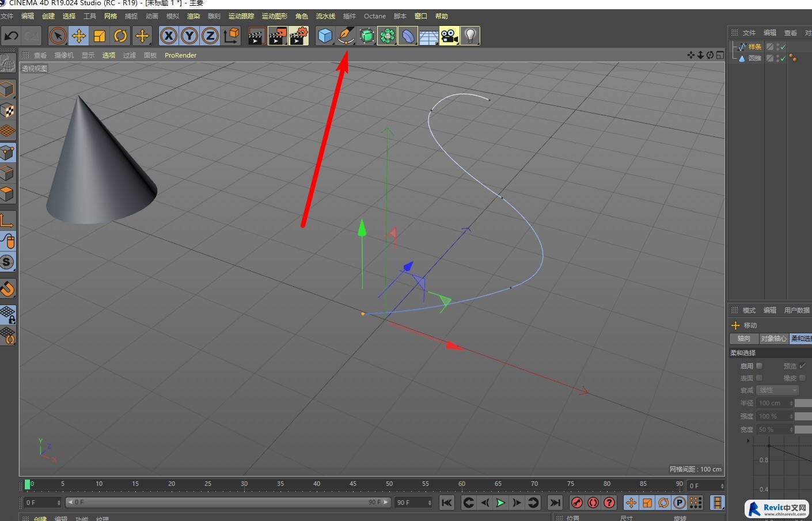Toggle the green checkmark of 圆锥

pyautogui.click(x=783, y=59)
